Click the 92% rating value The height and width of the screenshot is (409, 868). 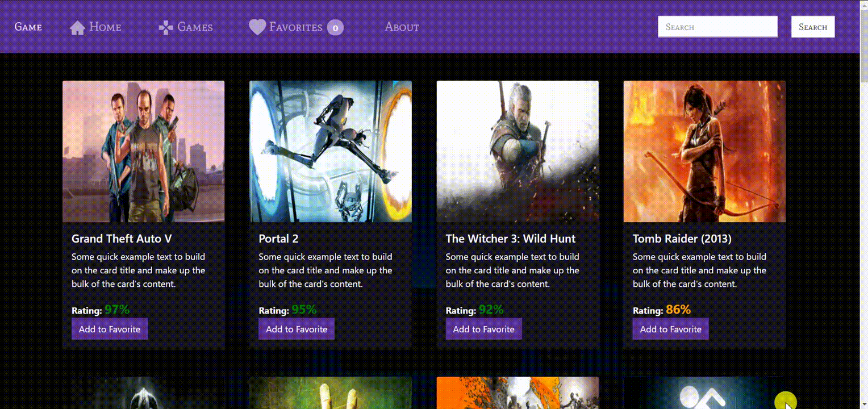(x=491, y=310)
